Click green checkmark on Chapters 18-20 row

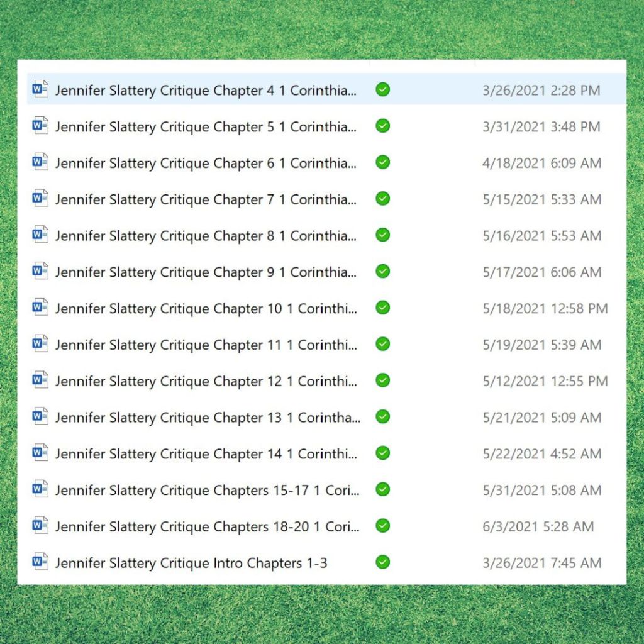tap(382, 526)
